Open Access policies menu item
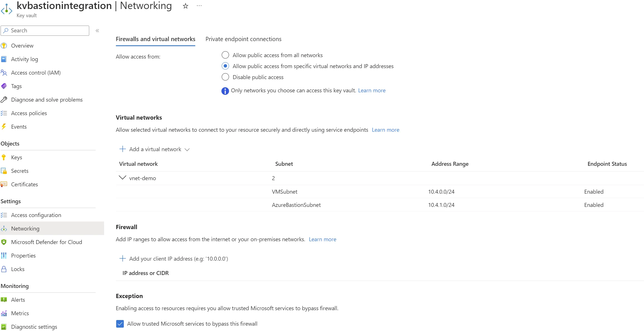Screen dimensions: 644x331 [x=29, y=113]
